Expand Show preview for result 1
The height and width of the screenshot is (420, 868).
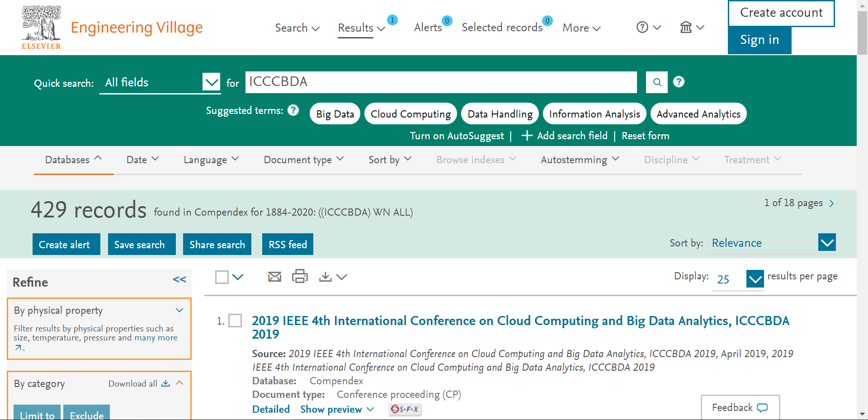(x=337, y=409)
